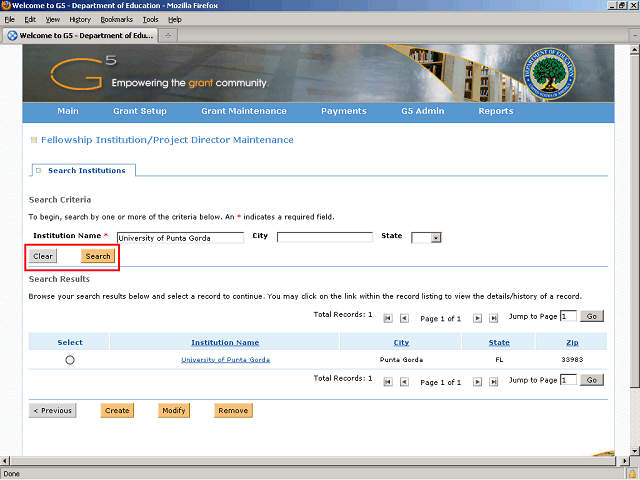The width and height of the screenshot is (640, 480).
Task: Open the View menu
Action: pos(53,20)
